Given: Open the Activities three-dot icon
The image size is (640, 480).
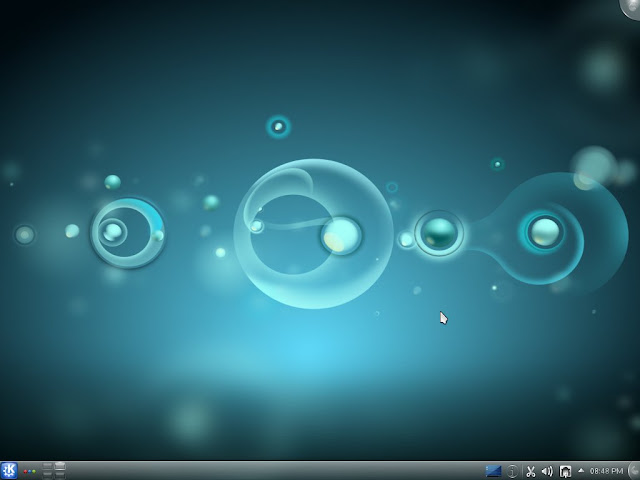Looking at the screenshot, I should [x=29, y=471].
